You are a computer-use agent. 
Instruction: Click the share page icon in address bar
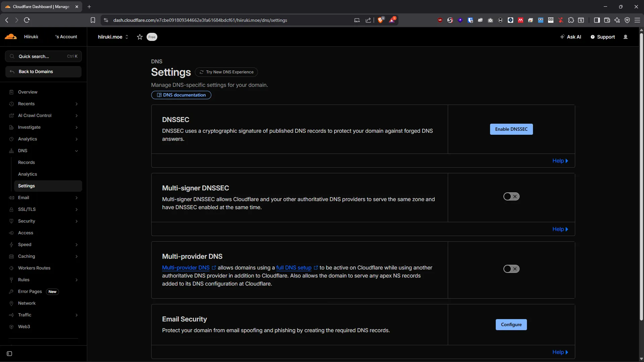click(368, 20)
